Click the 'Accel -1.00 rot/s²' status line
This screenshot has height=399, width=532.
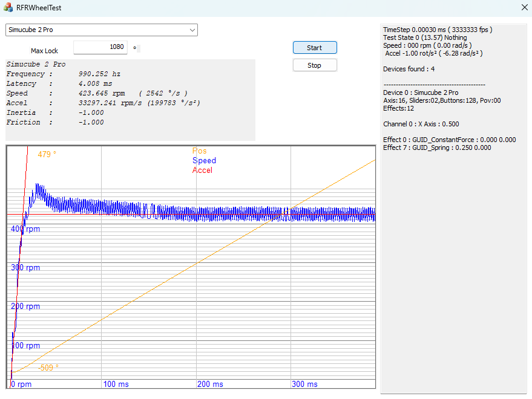coord(433,53)
